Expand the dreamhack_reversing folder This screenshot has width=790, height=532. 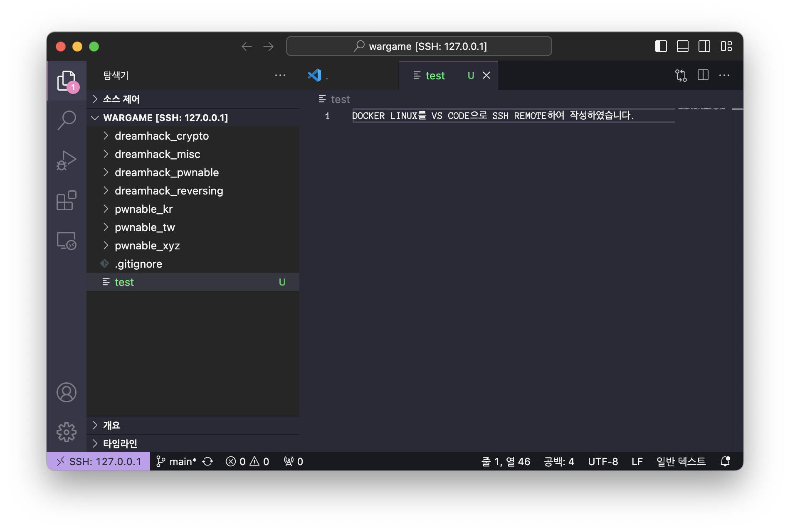click(x=193, y=191)
